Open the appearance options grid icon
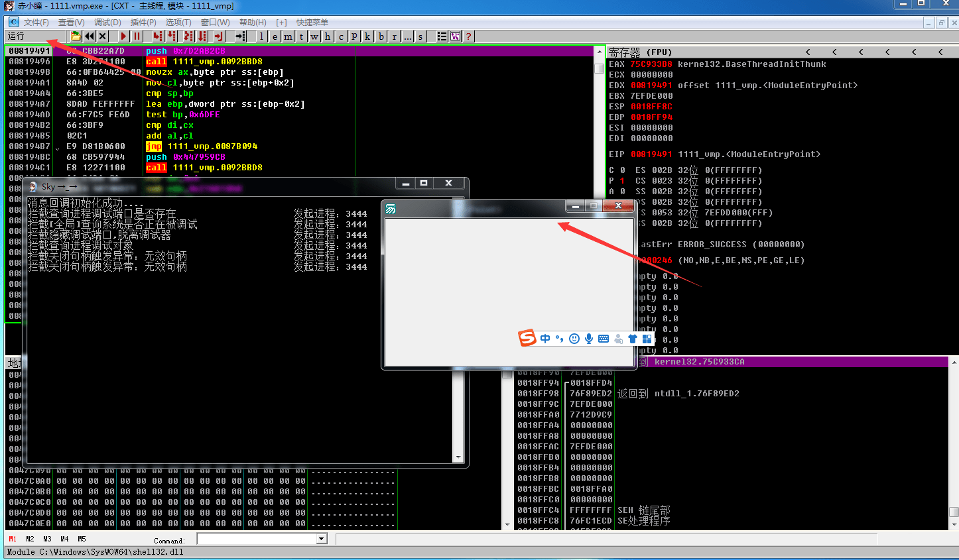Viewport: 959px width, 560px height. [x=455, y=36]
